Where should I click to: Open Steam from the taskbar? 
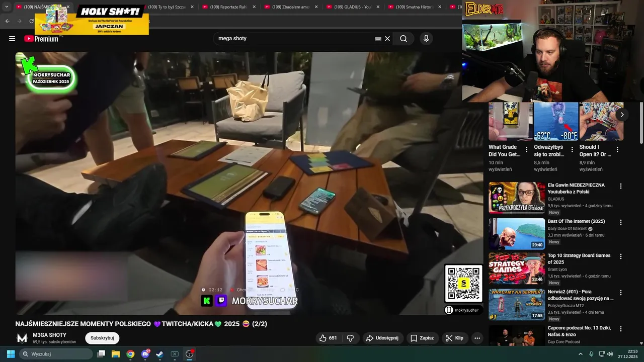coord(159,354)
